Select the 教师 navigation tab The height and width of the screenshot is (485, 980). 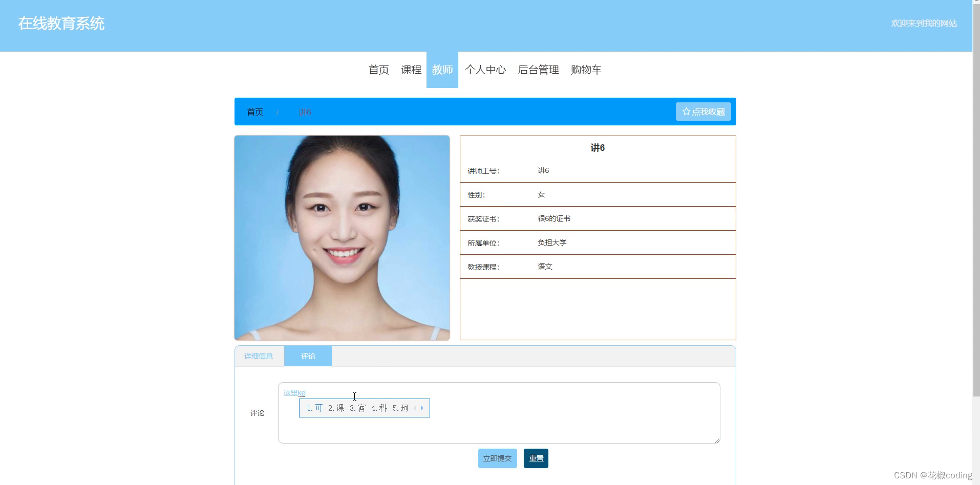pos(442,70)
